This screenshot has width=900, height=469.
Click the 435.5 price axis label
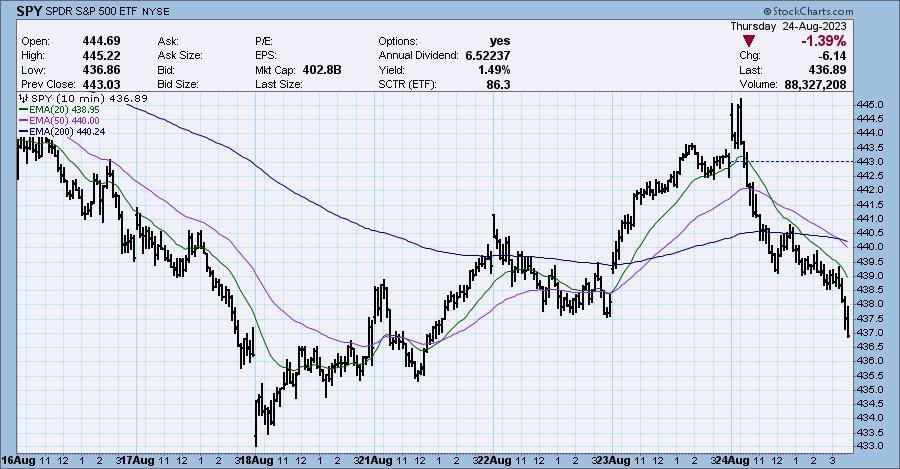coord(870,375)
